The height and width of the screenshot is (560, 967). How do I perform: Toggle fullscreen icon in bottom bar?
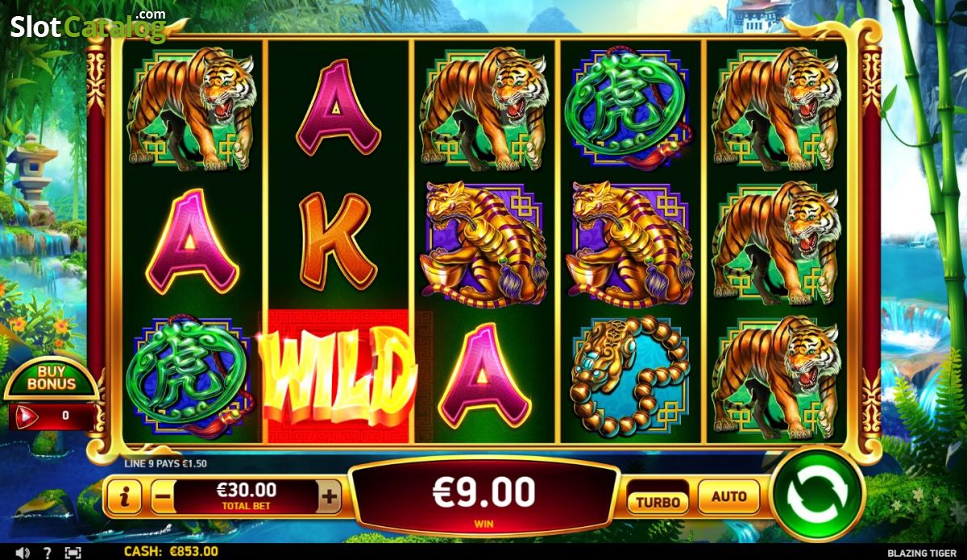tap(73, 553)
